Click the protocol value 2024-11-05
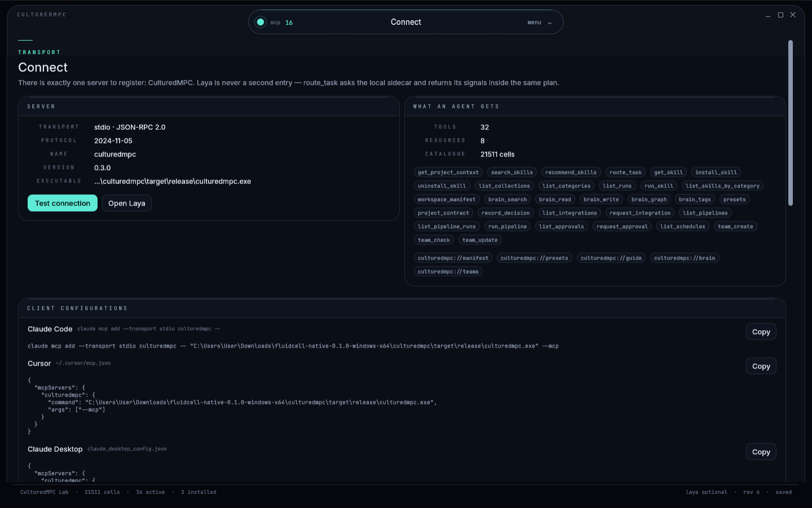The height and width of the screenshot is (508, 812). tap(113, 141)
